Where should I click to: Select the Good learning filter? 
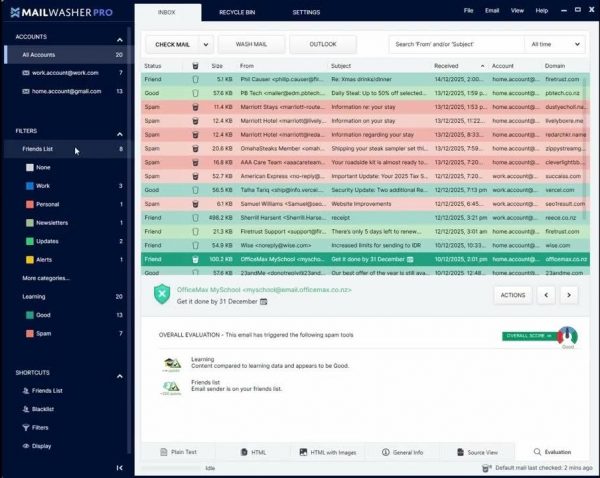(43, 315)
